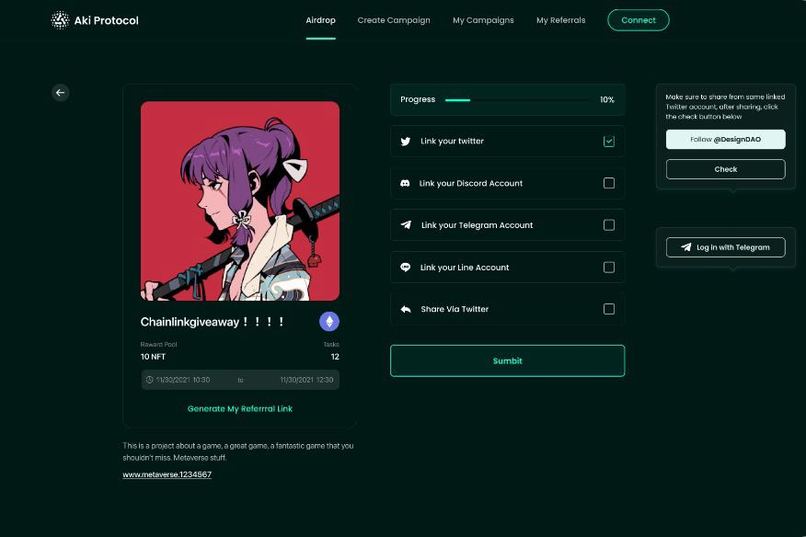This screenshot has height=537, width=806.
Task: Click the clock icon in date range
Action: coord(150,380)
